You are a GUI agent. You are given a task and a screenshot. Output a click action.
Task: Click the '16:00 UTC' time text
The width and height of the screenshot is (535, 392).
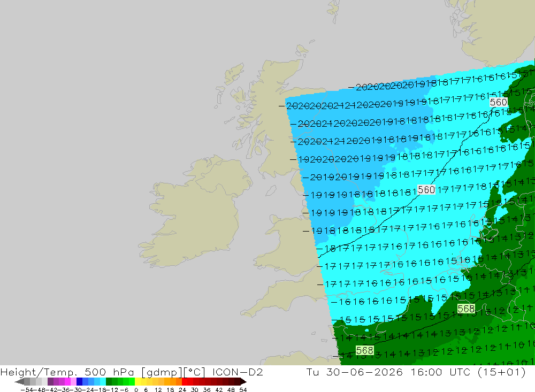point(441,372)
